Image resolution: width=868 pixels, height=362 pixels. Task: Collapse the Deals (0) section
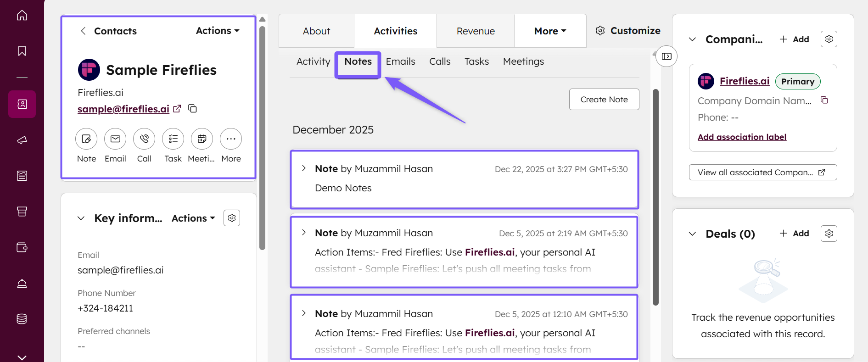[692, 234]
